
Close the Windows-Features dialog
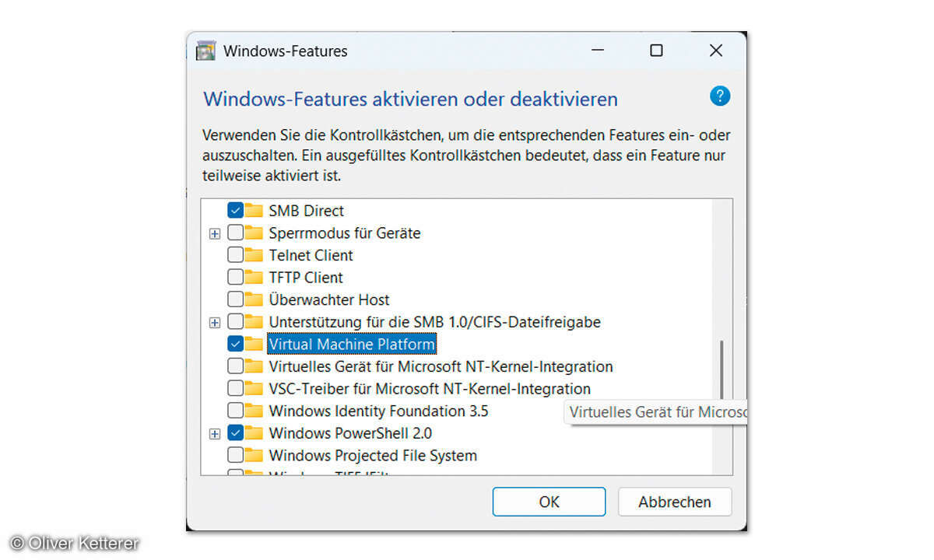click(716, 51)
